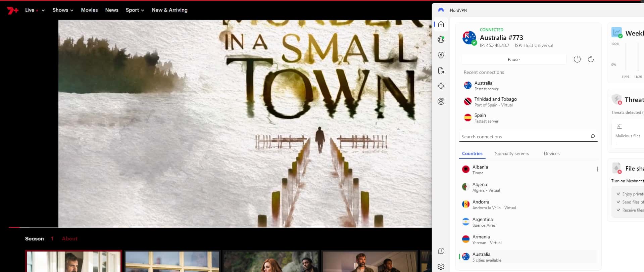Click the Pause VPN button
644x272 pixels.
tap(513, 59)
